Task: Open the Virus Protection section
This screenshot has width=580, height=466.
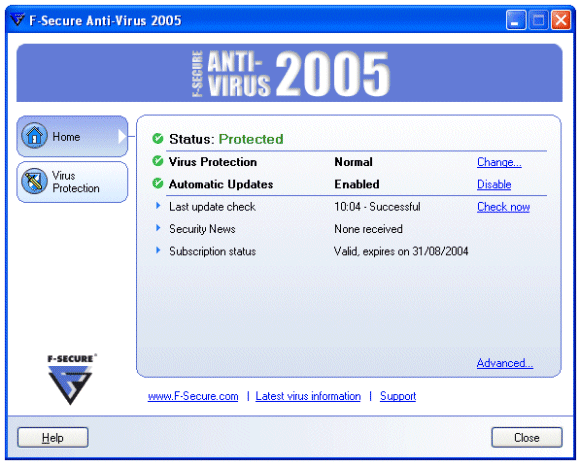Action: tap(72, 182)
